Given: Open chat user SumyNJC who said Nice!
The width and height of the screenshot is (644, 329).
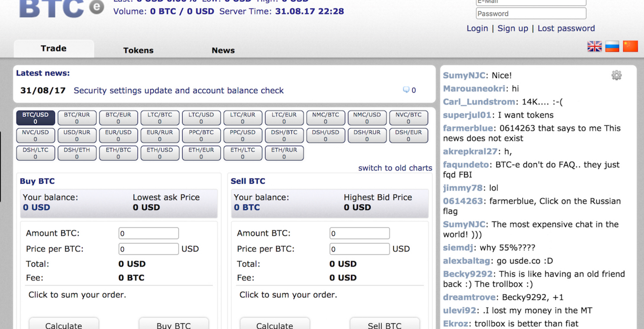Looking at the screenshot, I should pyautogui.click(x=464, y=75).
